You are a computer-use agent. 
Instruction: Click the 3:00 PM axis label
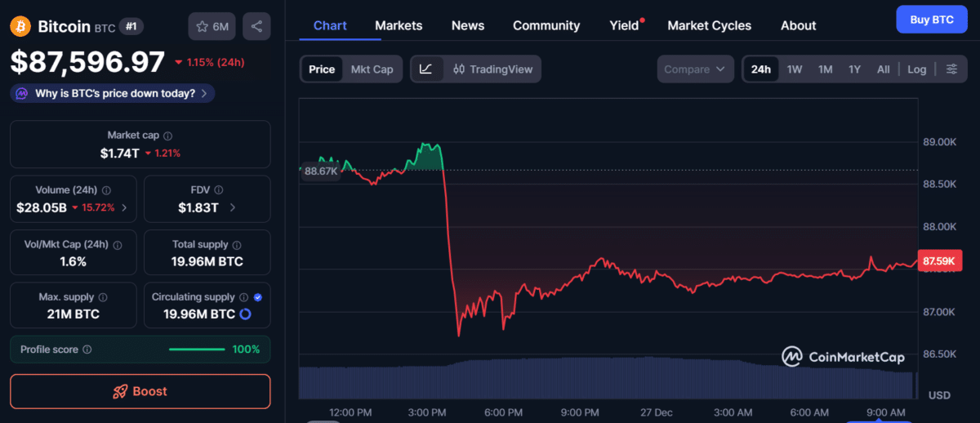(425, 412)
